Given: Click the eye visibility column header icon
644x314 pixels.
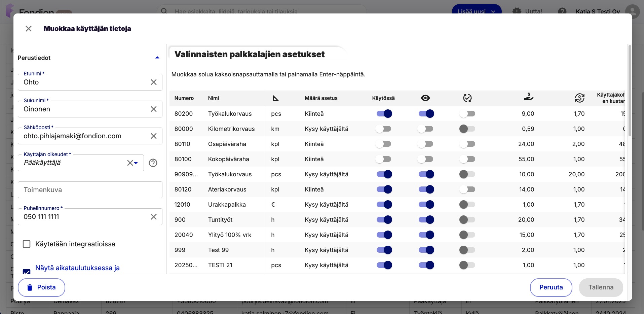Looking at the screenshot, I should pyautogui.click(x=425, y=98).
